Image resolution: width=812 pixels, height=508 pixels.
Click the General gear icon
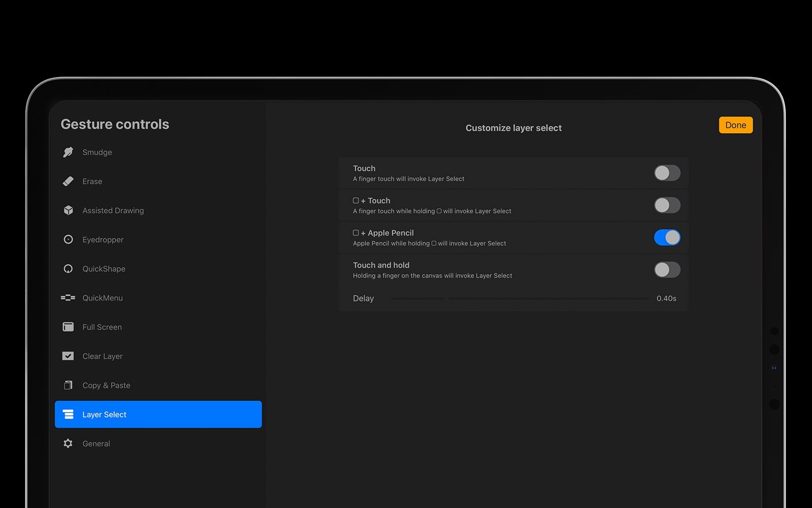[68, 443]
